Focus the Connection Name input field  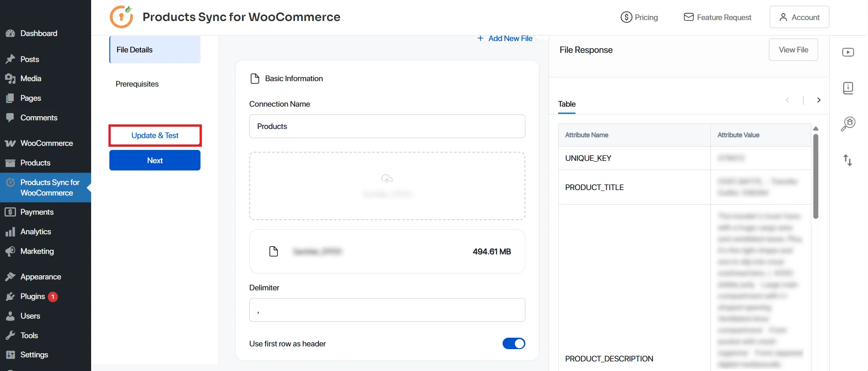click(x=387, y=126)
